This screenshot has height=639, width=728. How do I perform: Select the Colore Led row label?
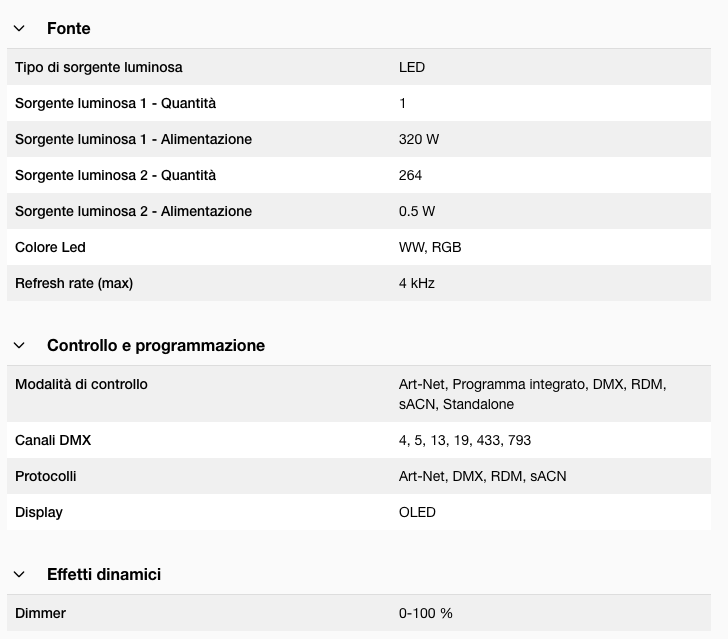coord(50,248)
